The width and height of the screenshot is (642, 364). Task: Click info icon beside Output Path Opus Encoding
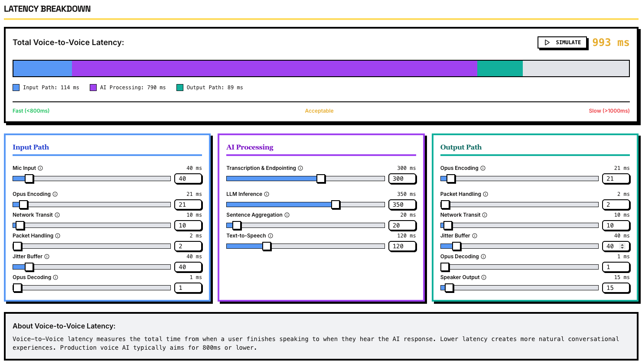(483, 168)
